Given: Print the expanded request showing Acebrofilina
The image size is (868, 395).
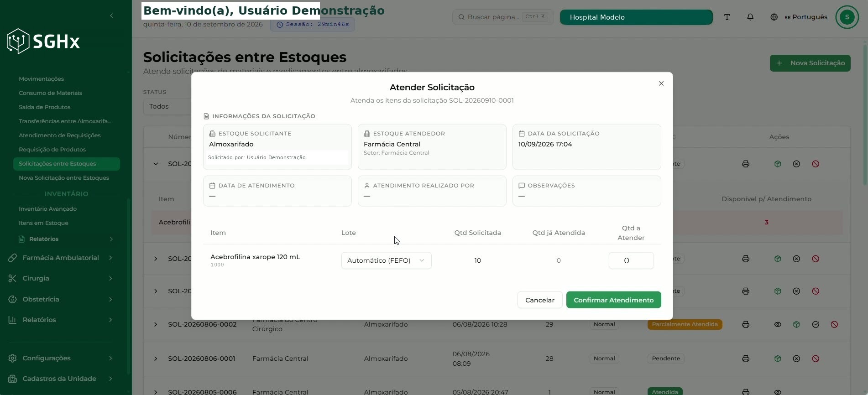Looking at the screenshot, I should click(x=746, y=164).
